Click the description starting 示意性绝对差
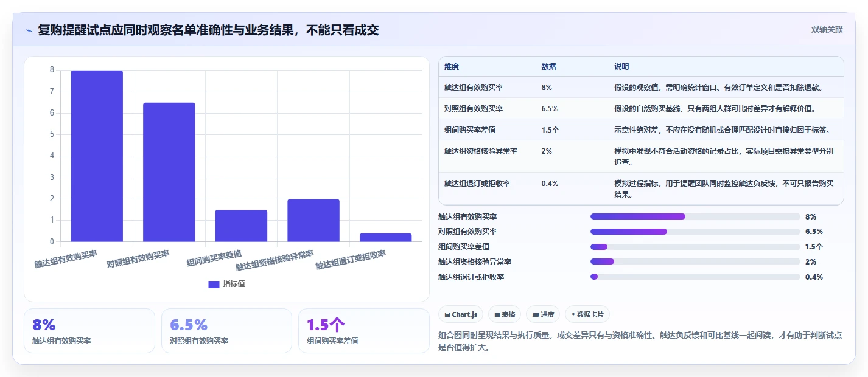Viewport: 868px width, 377px height. click(722, 130)
